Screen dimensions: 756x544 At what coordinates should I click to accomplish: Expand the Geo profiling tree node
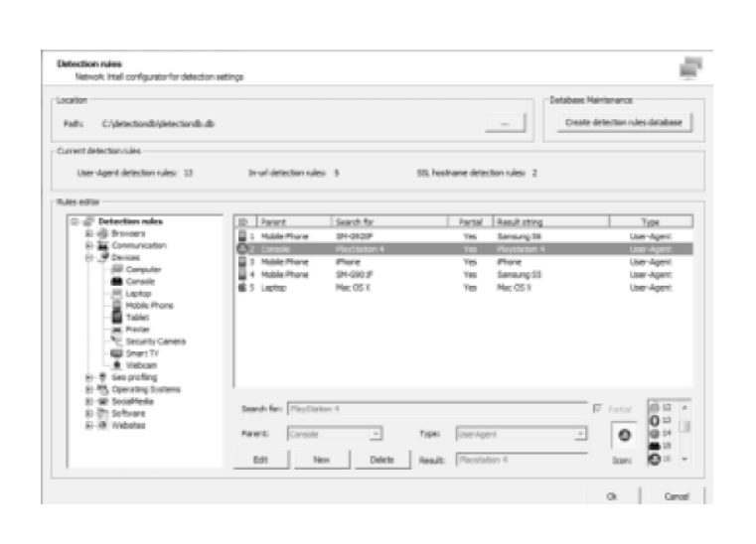(88, 377)
